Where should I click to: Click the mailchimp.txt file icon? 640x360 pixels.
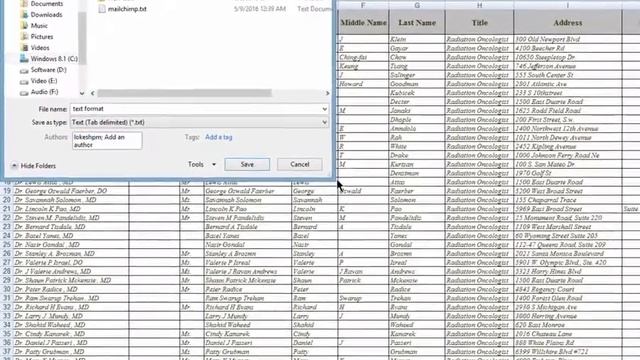click(102, 9)
